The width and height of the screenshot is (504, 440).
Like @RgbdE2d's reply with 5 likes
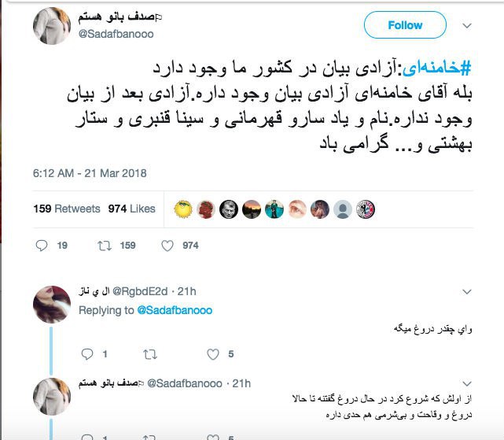(213, 354)
